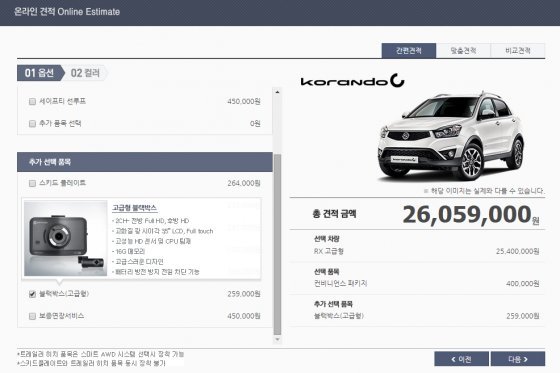This screenshot has width=560, height=373.
Task: Open the 고급형 블랙박스 title link
Action: [135, 208]
